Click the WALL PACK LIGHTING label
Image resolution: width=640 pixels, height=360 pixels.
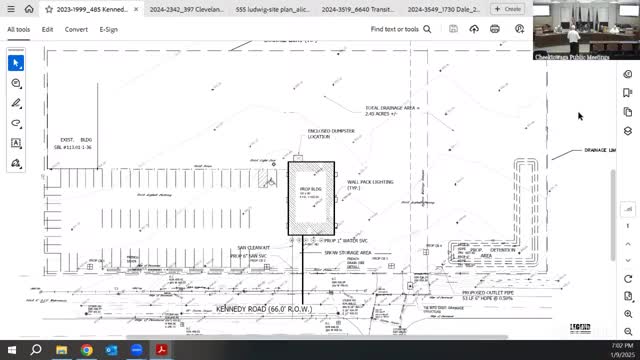(x=370, y=185)
